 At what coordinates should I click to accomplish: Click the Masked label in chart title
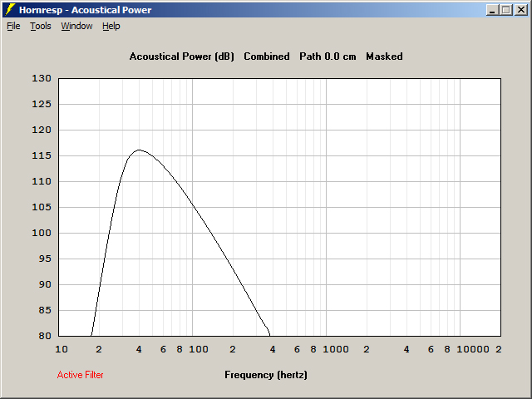384,57
